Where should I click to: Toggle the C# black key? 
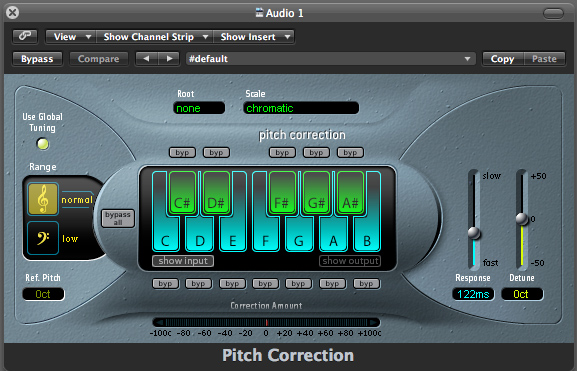(x=182, y=193)
